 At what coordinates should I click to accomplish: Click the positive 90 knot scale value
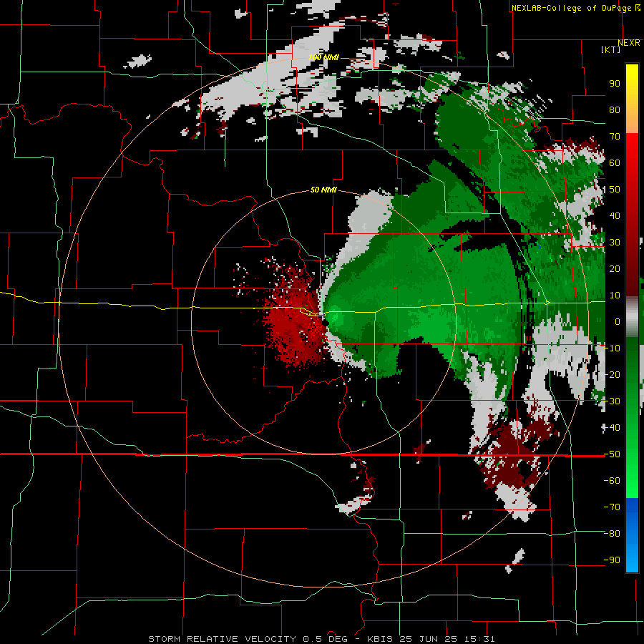point(615,84)
